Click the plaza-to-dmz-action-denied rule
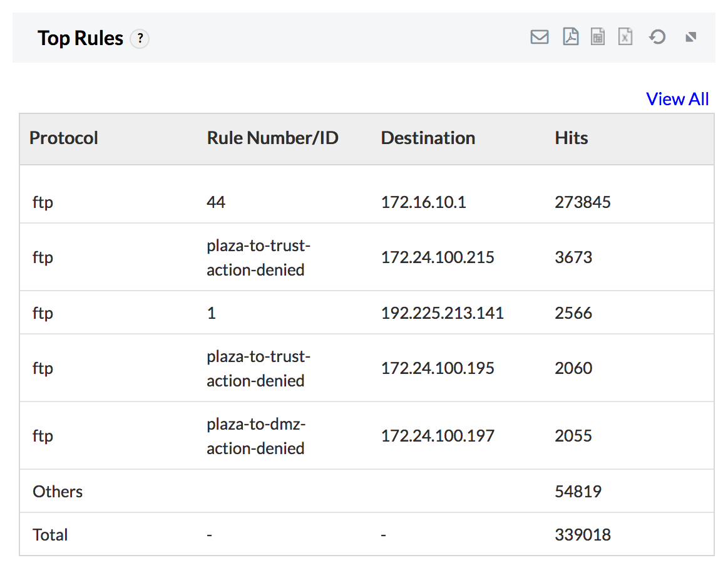The width and height of the screenshot is (728, 575). 255,436
